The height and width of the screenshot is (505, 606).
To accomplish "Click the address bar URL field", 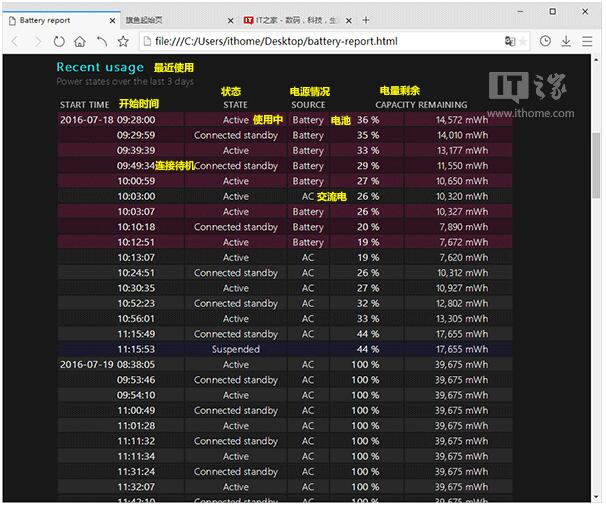I will click(x=320, y=42).
